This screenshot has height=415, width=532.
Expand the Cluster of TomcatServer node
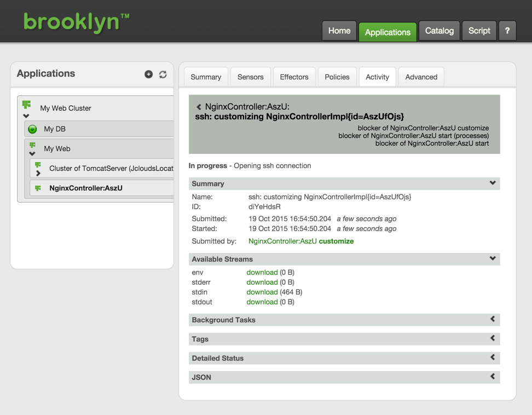[x=38, y=174]
